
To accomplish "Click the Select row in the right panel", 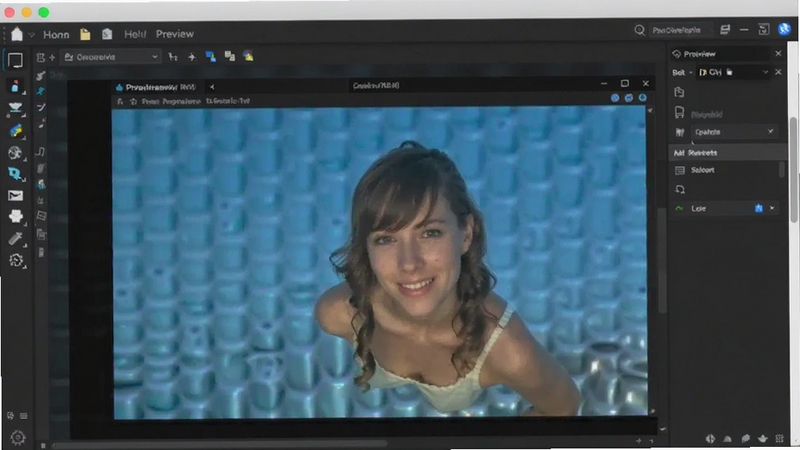I will (x=724, y=170).
